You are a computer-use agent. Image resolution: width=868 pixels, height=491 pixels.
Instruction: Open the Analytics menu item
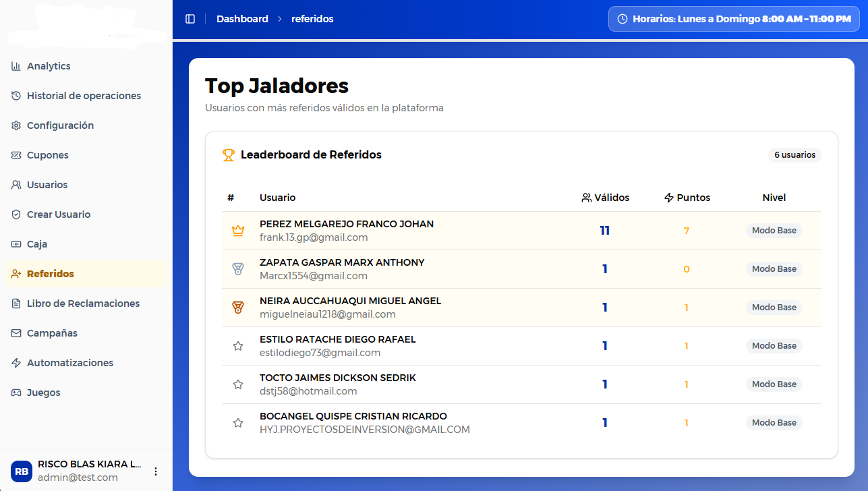pyautogui.click(x=86, y=66)
